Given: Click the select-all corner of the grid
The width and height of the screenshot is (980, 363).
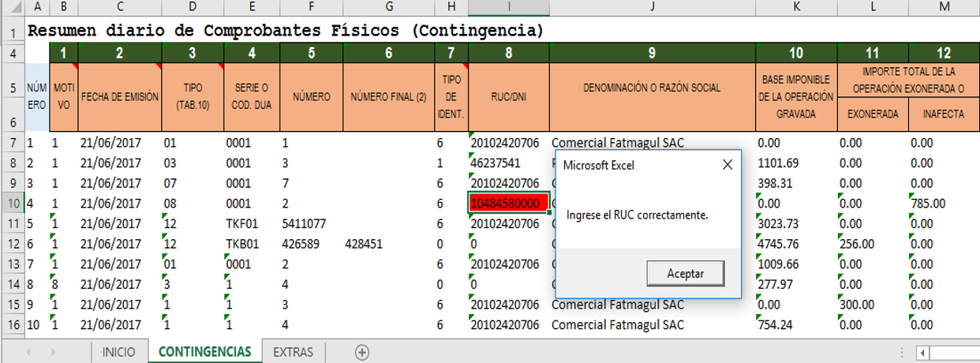Looking at the screenshot, I should 13,7.
